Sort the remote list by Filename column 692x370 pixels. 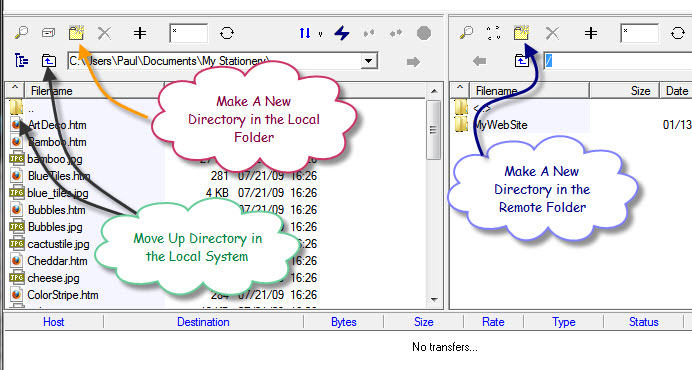[529, 91]
